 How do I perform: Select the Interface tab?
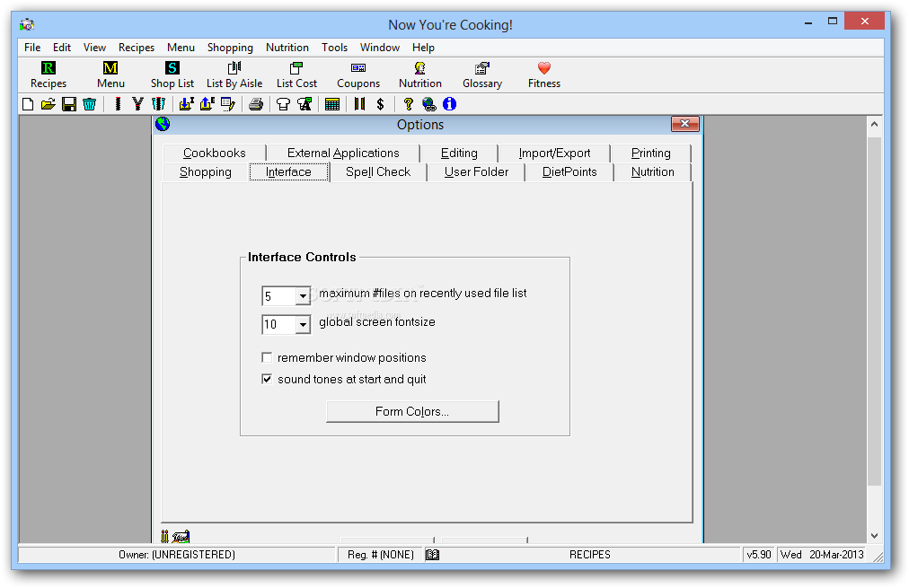288,172
